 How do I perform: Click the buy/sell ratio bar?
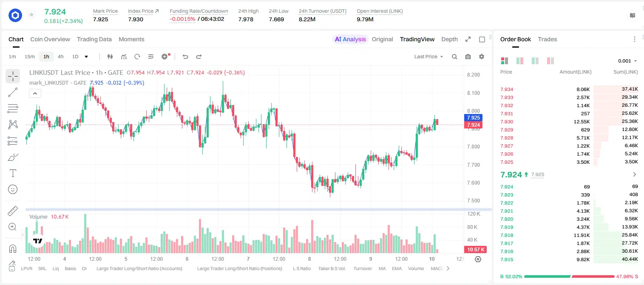click(x=569, y=276)
